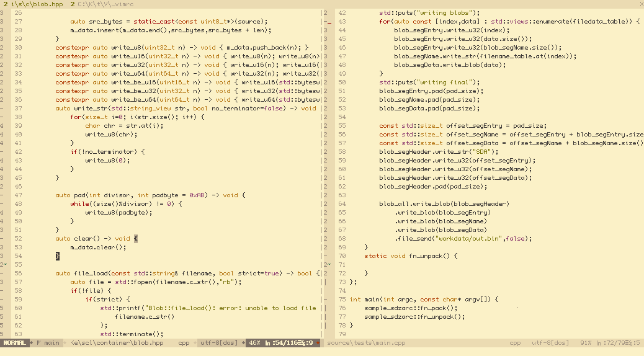
Task: Toggle fold marker at line 47 pad
Action: 2,195
